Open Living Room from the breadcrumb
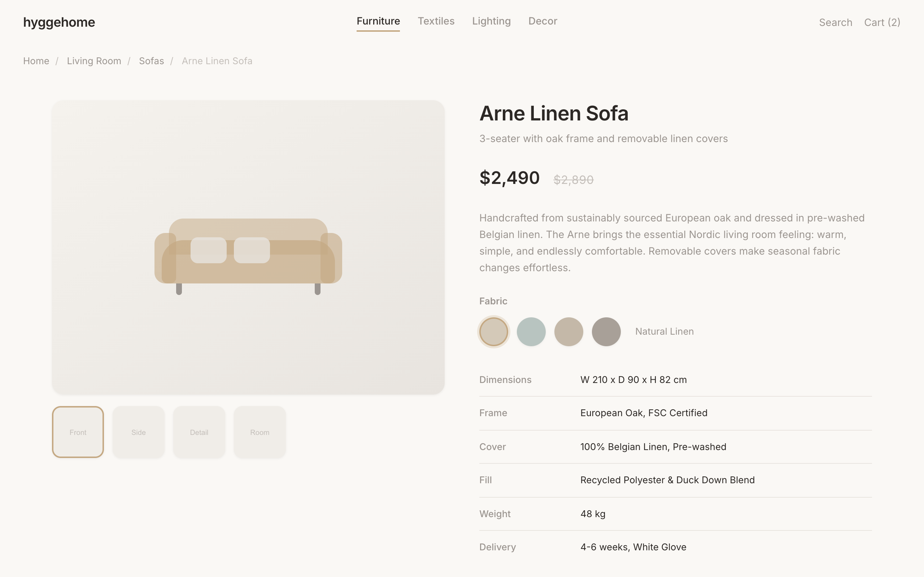Image resolution: width=924 pixels, height=577 pixels. coord(94,61)
